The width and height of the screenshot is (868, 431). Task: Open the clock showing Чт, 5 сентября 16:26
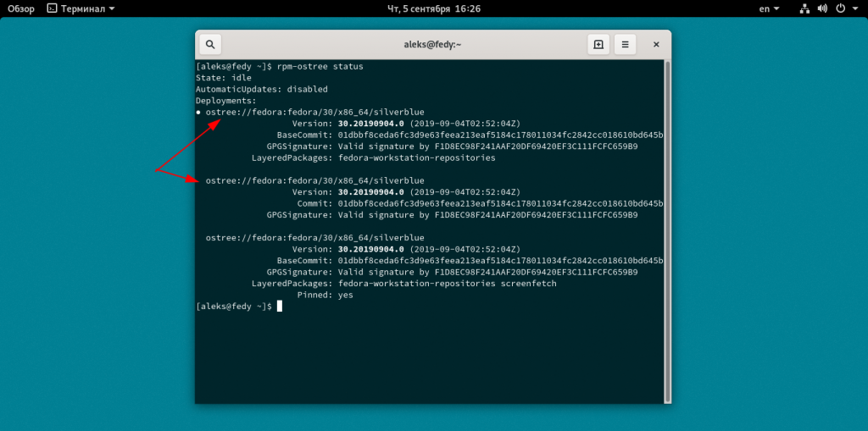click(434, 8)
